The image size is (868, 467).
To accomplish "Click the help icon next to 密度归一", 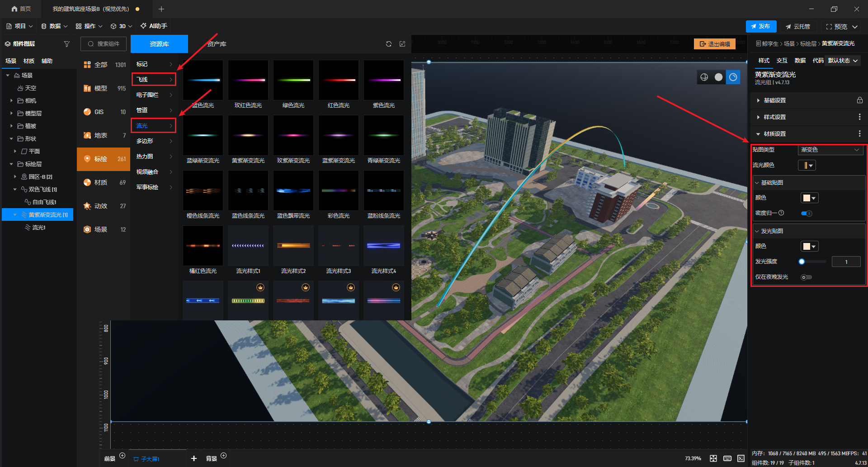I will click(781, 213).
